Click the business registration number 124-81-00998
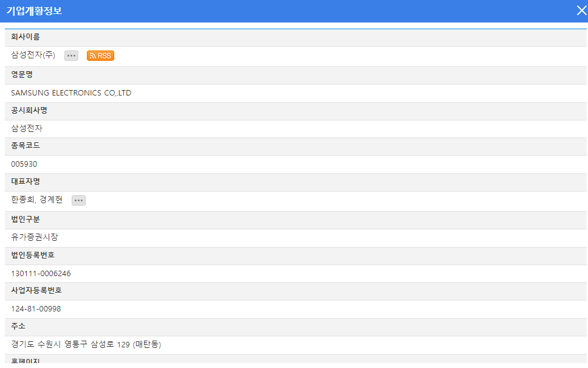The image size is (588, 368). [36, 308]
